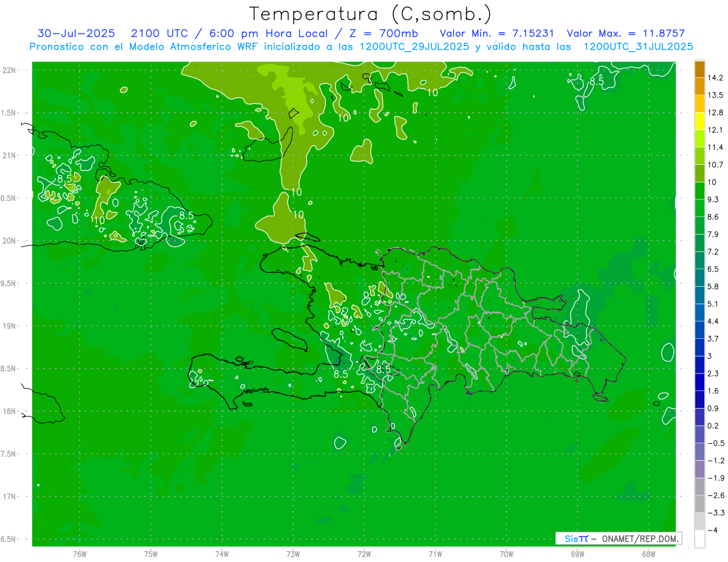Image resolution: width=728 pixels, height=562 pixels.
Task: Click the 13.5 color scale label
Action: 716,95
